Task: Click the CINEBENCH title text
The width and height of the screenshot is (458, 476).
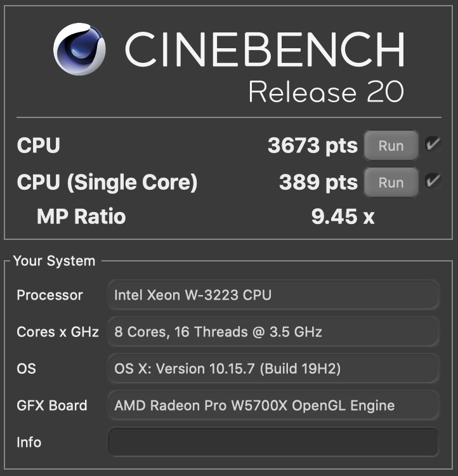Action: coord(265,49)
